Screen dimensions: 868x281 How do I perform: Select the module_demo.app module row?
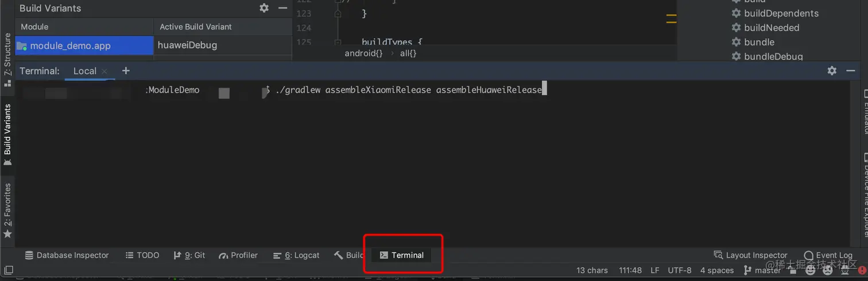[84, 45]
